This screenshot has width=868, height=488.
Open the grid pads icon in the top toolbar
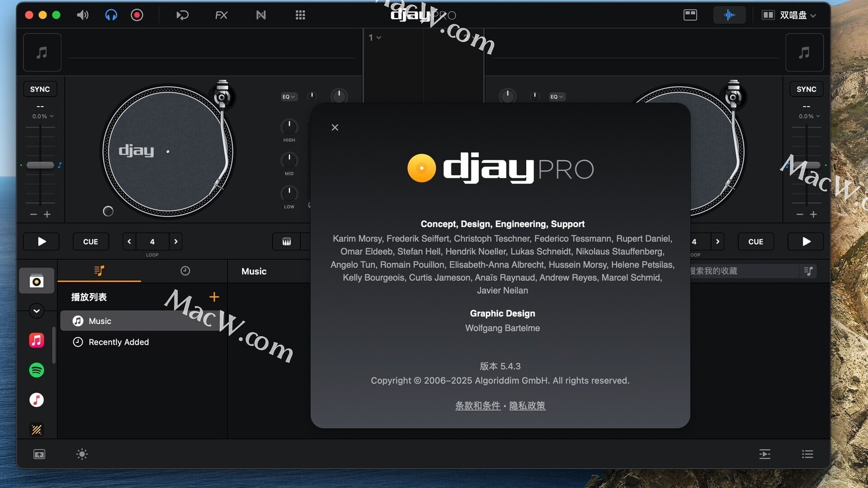(301, 15)
